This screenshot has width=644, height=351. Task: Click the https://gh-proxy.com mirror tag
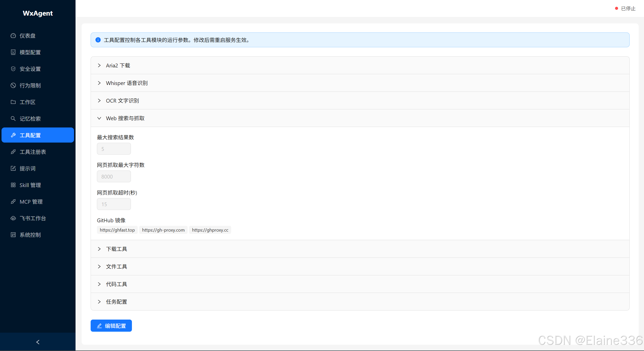(x=163, y=230)
